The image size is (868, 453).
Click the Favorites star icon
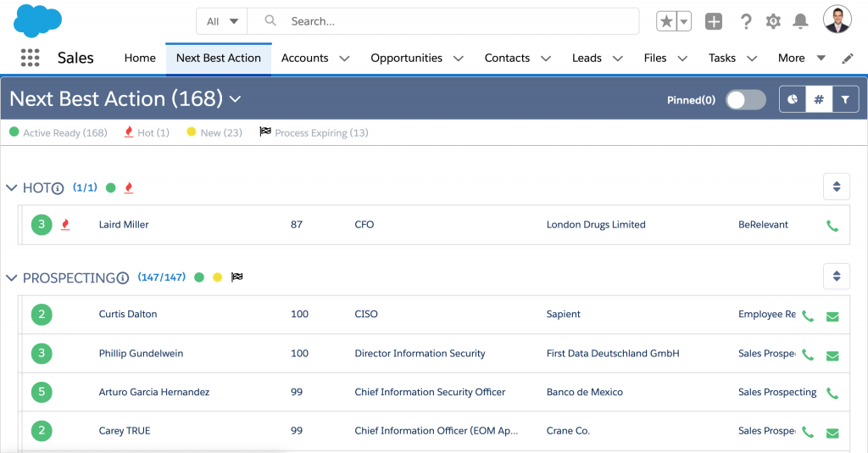tap(666, 21)
